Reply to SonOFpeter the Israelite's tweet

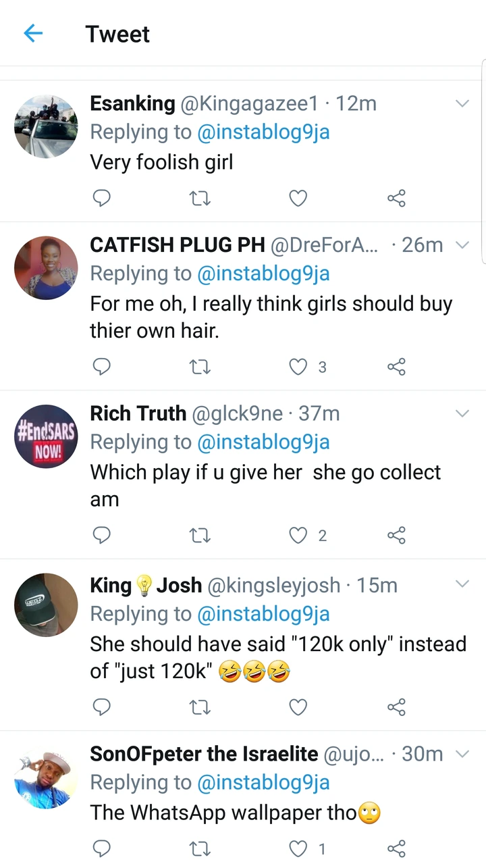pos(101,848)
